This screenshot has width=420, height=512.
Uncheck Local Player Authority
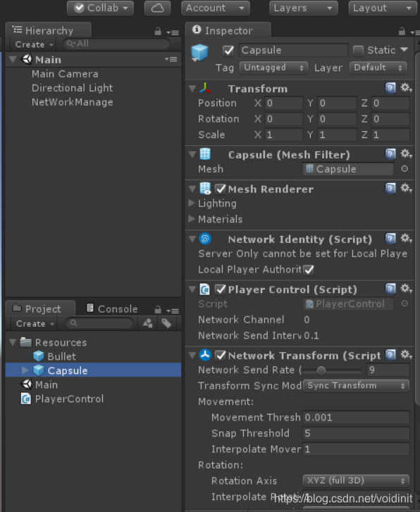308,270
